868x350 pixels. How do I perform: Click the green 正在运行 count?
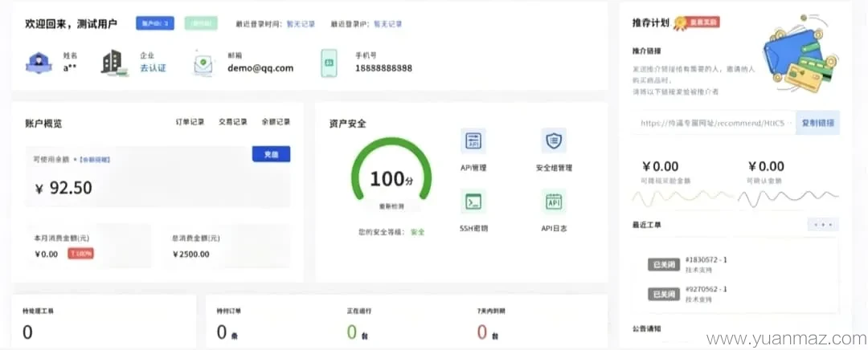352,332
